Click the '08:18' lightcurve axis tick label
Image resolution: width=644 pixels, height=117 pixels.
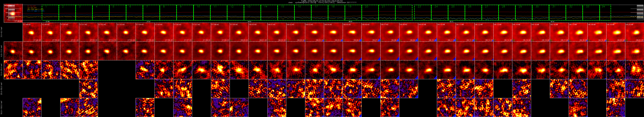(552, 22)
